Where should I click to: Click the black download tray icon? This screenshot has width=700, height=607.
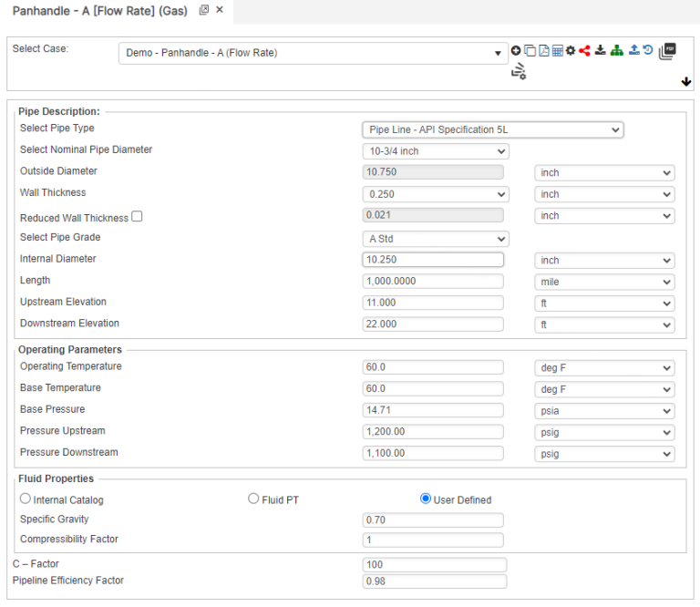pyautogui.click(x=601, y=50)
